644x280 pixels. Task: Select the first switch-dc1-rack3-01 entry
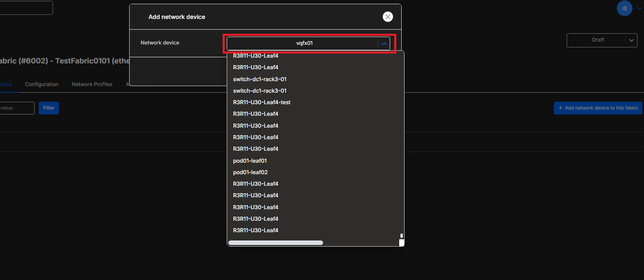(x=260, y=79)
